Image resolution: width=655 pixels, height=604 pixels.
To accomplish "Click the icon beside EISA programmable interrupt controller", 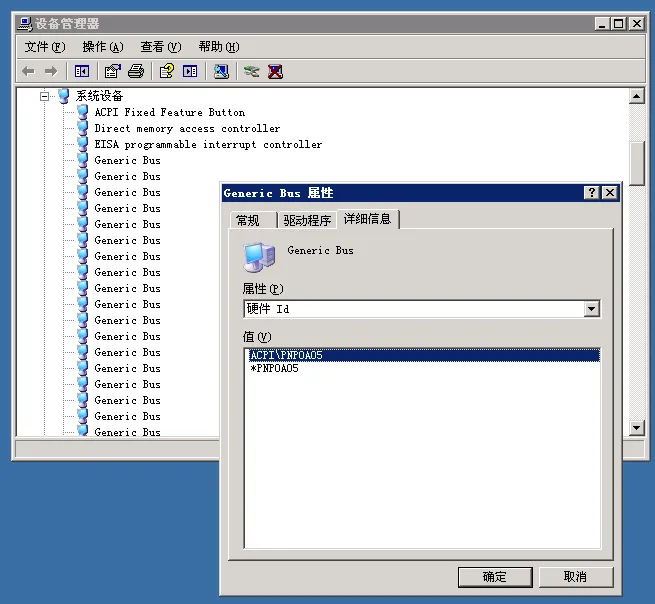I will pos(83,144).
